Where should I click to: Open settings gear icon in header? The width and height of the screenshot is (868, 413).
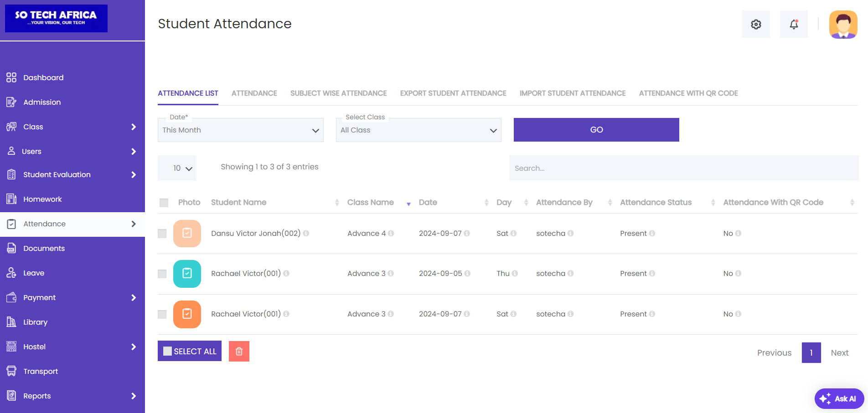click(x=756, y=25)
